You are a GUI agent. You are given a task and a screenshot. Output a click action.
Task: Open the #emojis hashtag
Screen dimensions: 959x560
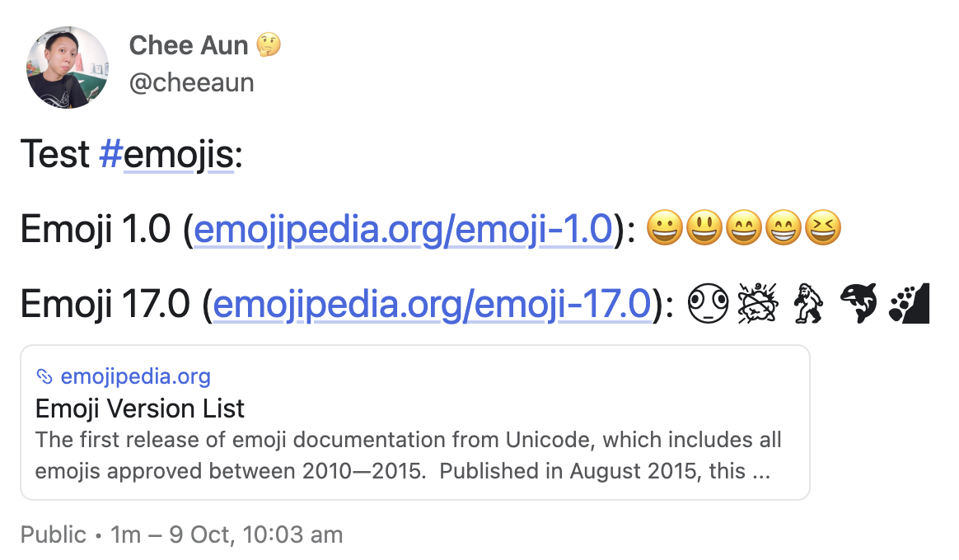[x=166, y=155]
